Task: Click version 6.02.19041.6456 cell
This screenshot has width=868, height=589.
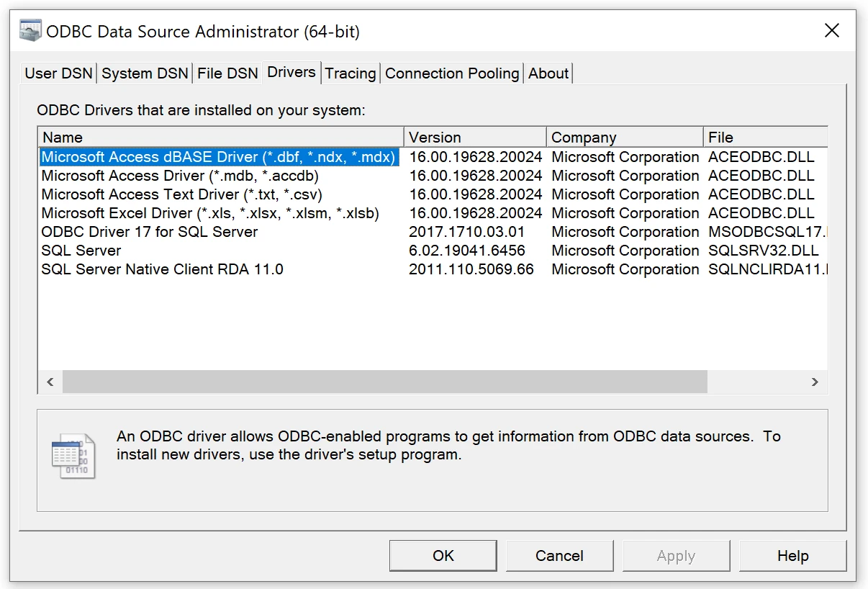Action: (x=467, y=251)
